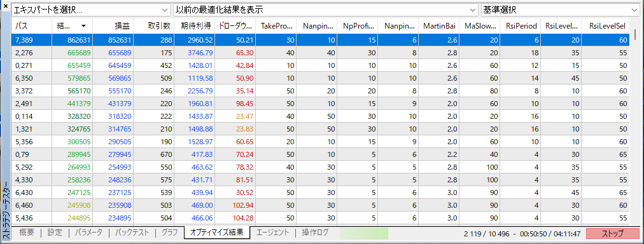This screenshot has width=644, height=244.
Task: Switch to the バックテスト tab
Action: (132, 233)
